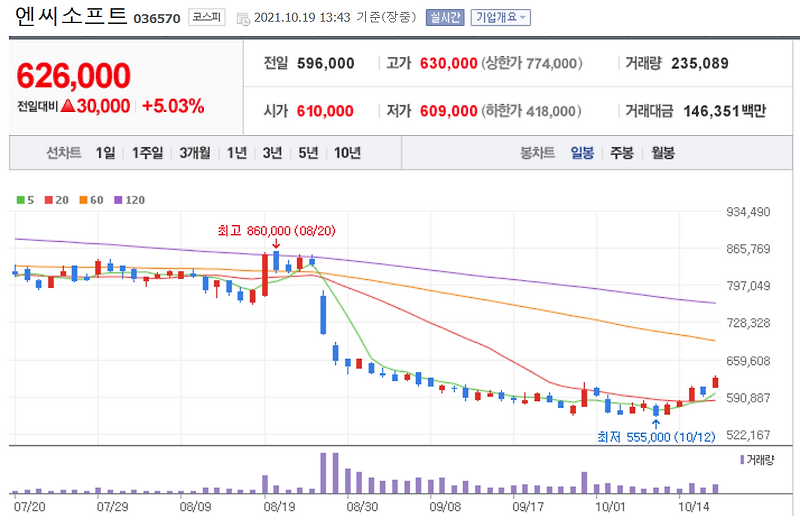Select the 1일 line chart tab
800x516 pixels.
(x=105, y=153)
